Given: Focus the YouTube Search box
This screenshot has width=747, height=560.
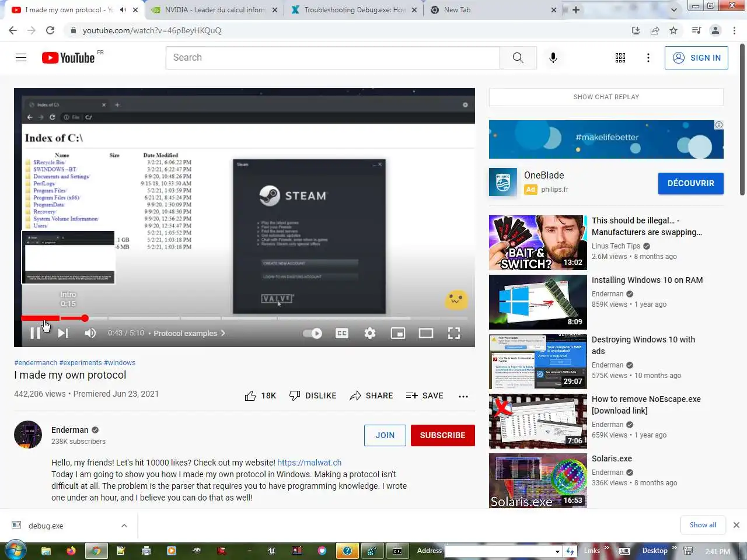Looking at the screenshot, I should (333, 57).
